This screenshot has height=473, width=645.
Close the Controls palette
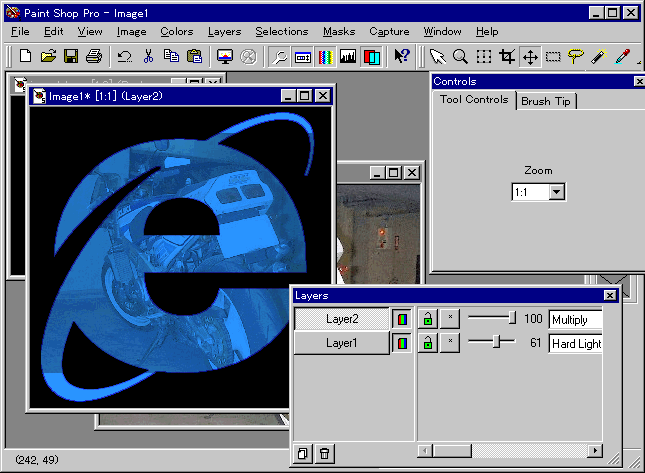tap(639, 81)
